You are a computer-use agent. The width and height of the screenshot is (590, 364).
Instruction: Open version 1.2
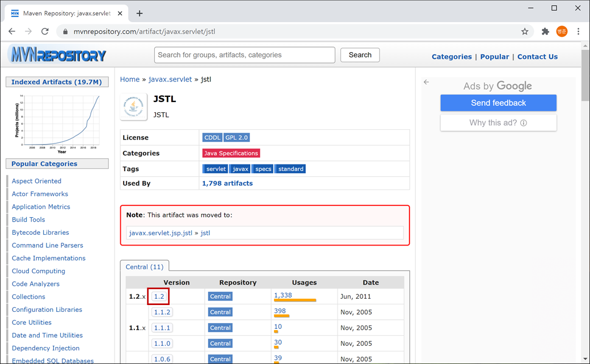pos(159,297)
